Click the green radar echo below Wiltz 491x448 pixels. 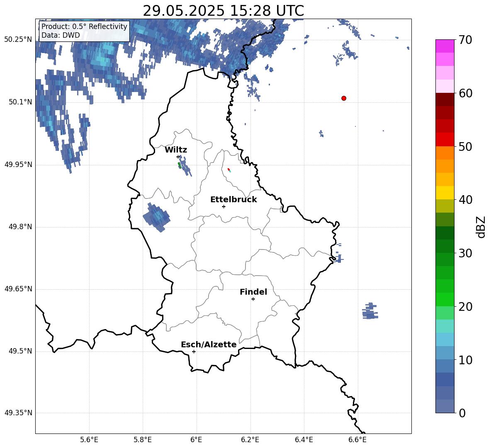(180, 165)
